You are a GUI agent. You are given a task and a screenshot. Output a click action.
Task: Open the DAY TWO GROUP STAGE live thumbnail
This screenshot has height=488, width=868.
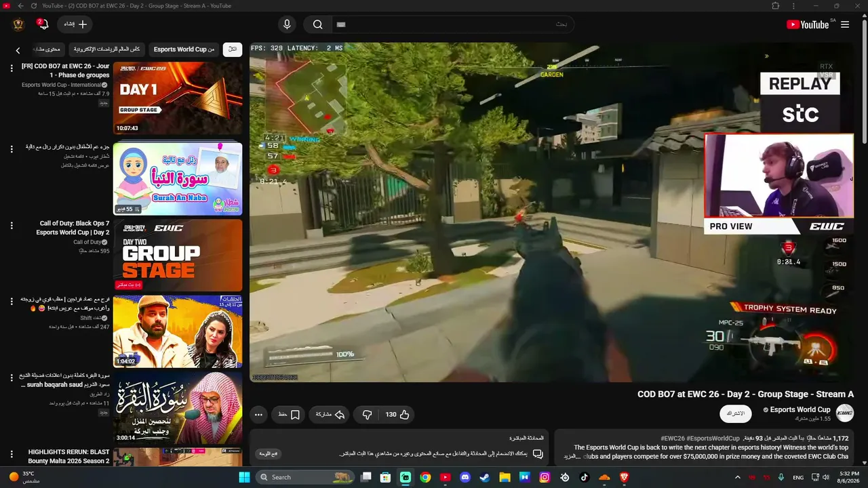(x=178, y=256)
